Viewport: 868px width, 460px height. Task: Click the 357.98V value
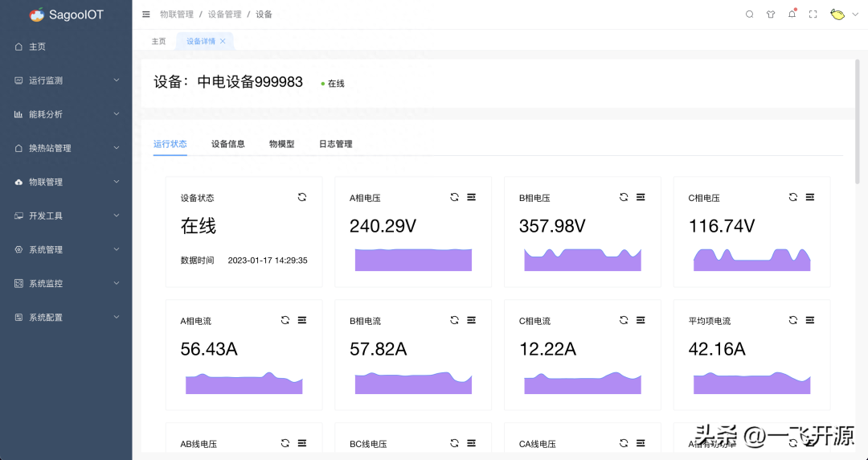(552, 226)
